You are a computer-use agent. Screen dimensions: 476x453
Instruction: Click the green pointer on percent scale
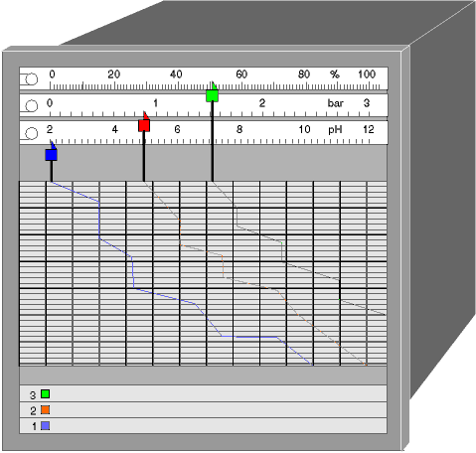coord(212,95)
